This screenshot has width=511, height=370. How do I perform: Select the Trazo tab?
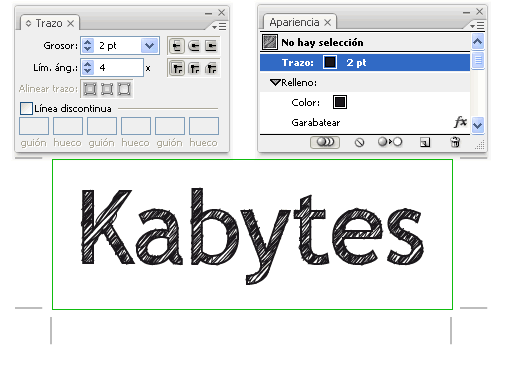point(49,23)
